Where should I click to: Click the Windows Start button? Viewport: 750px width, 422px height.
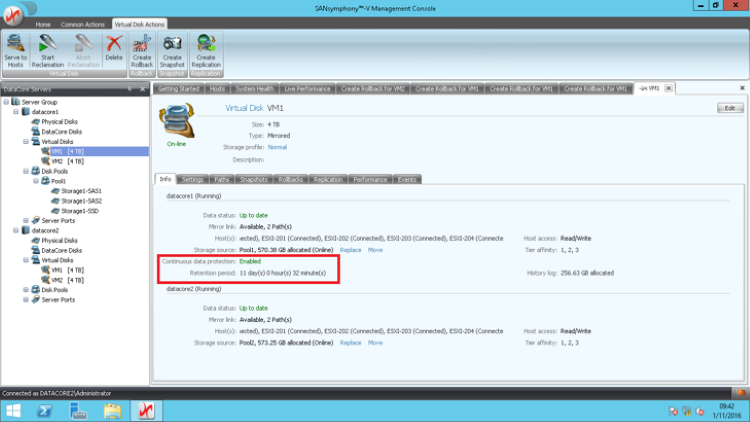(14, 411)
